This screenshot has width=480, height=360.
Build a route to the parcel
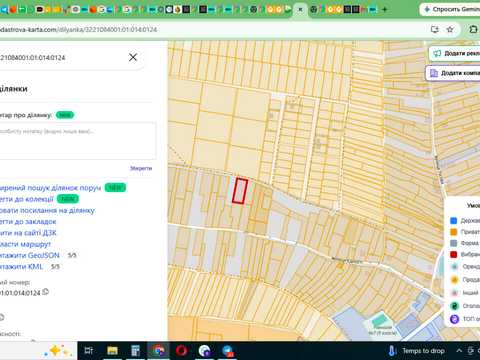[25, 244]
